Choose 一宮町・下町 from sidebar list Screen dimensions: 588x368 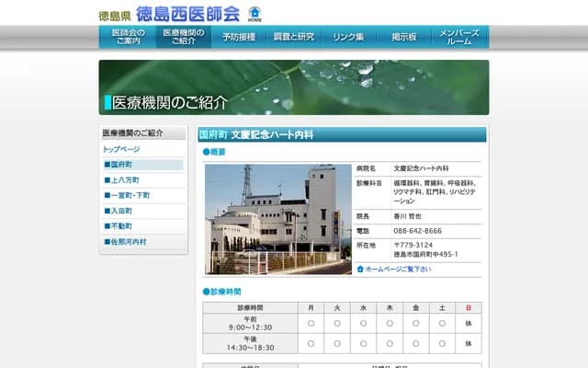pos(130,196)
